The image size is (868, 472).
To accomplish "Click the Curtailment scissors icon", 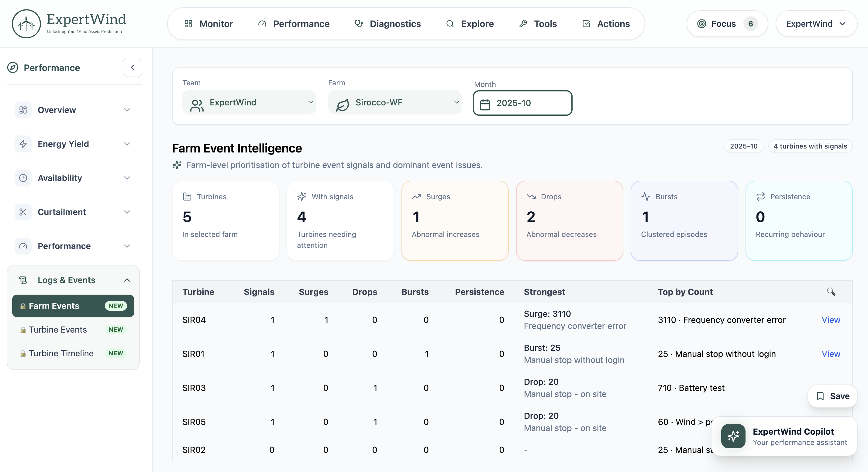I will (x=23, y=212).
